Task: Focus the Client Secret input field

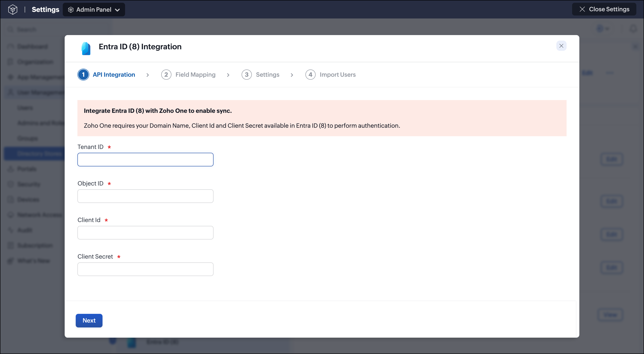Action: (x=145, y=269)
